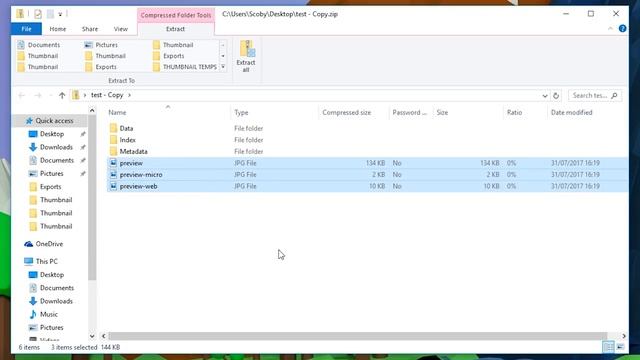Expand the Extract To destination gallery
Viewport: 640px width, 360px height.
click(223, 67)
